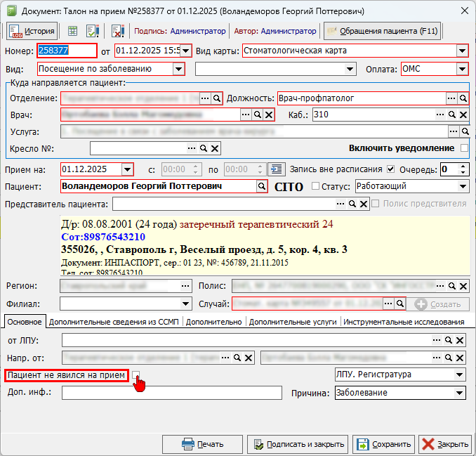
Task: Increase the Очередь value with up arrow
Action: tap(463, 166)
